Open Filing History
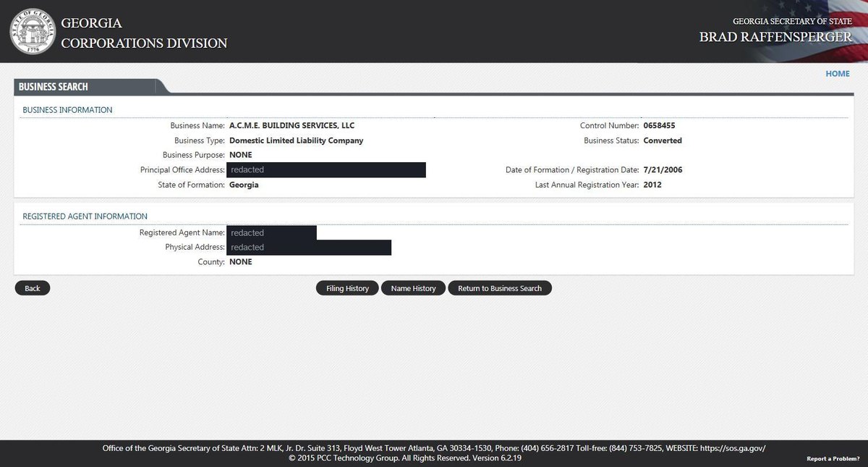This screenshot has height=467, width=868. click(347, 288)
